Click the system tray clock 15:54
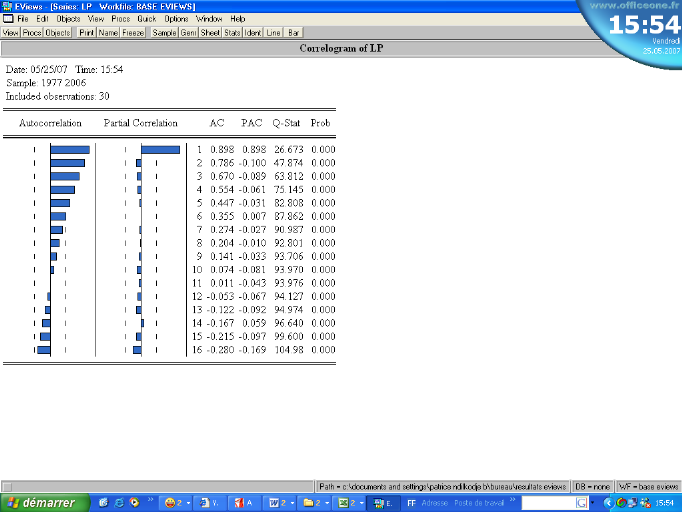Viewport: 682px width, 512px height. [x=664, y=503]
